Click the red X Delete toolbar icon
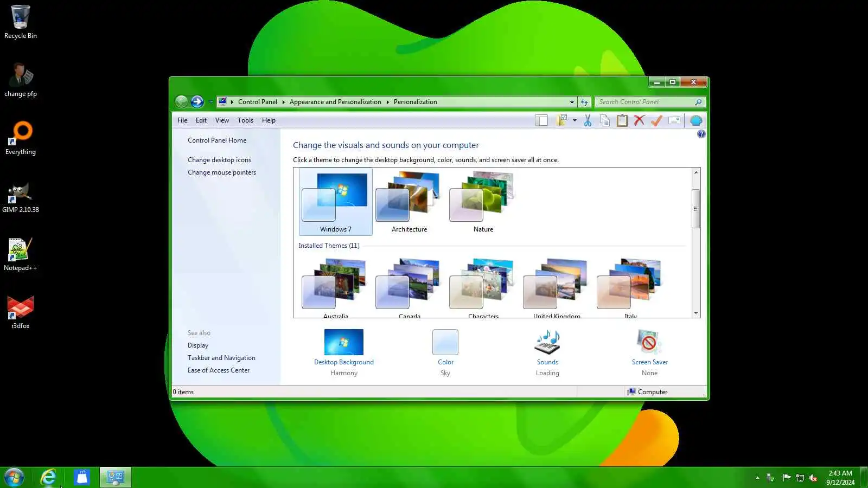The image size is (868, 488). (x=639, y=120)
